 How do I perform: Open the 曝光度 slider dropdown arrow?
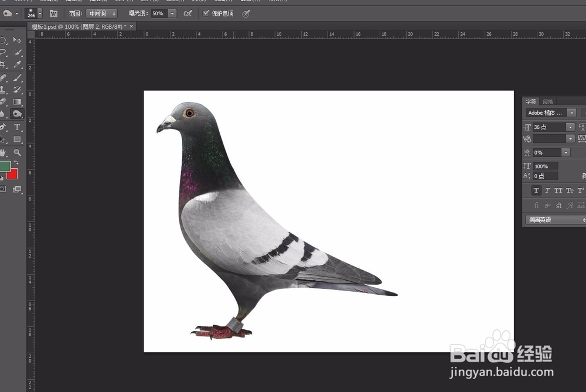click(x=172, y=13)
